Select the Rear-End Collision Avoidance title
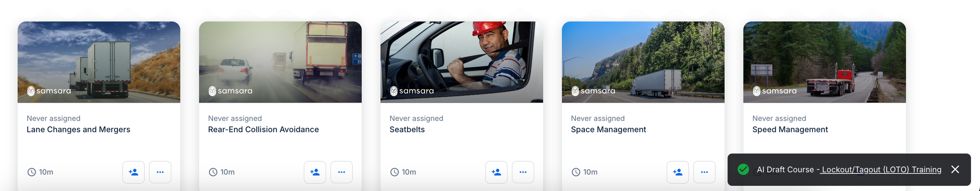 (263, 130)
